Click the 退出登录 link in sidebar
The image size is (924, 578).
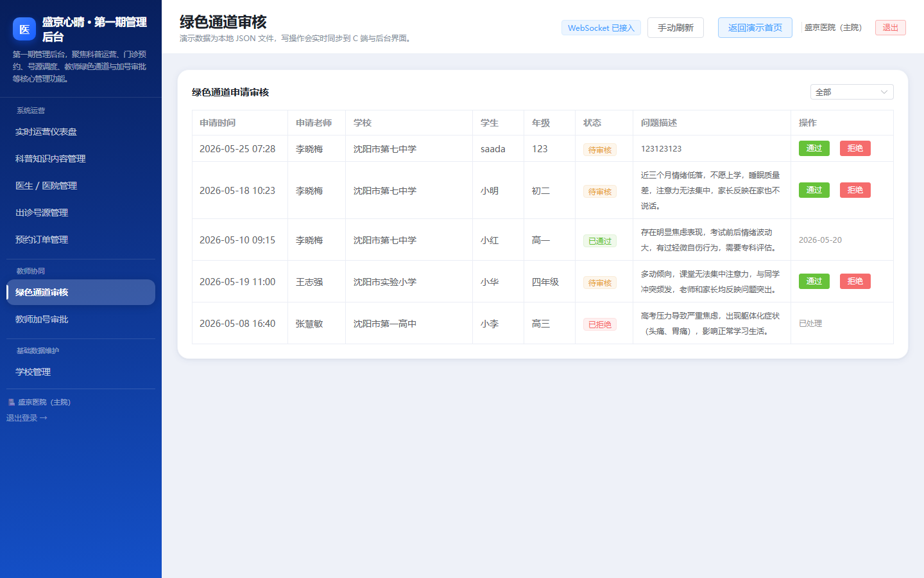tap(27, 418)
